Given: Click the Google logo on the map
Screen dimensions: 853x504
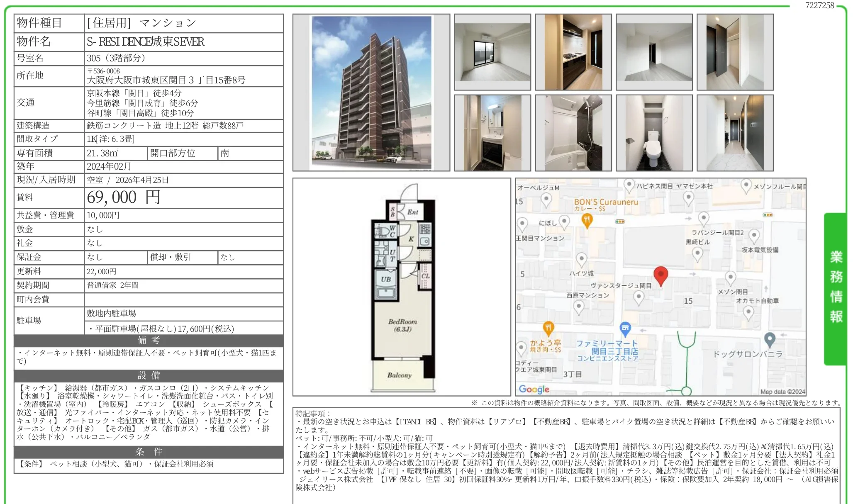Looking at the screenshot, I should coord(535,389).
